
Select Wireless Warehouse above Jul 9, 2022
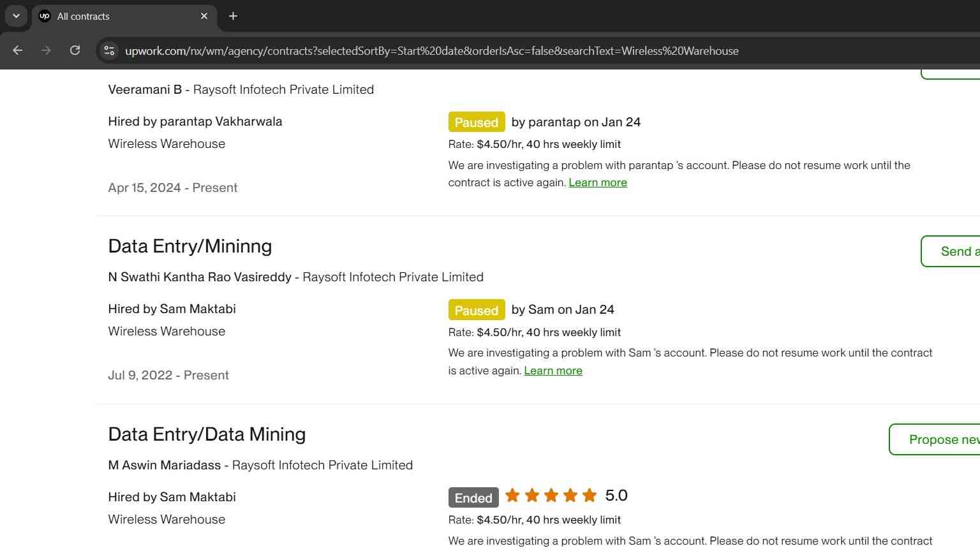pos(167,331)
